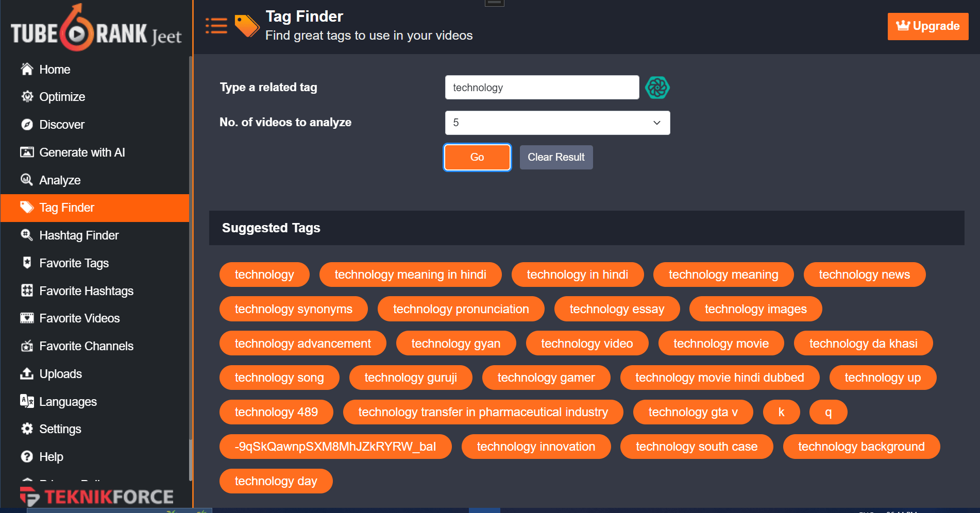Choose the 'technology day' tag
Screen dimensions: 980x513
pyautogui.click(x=276, y=481)
